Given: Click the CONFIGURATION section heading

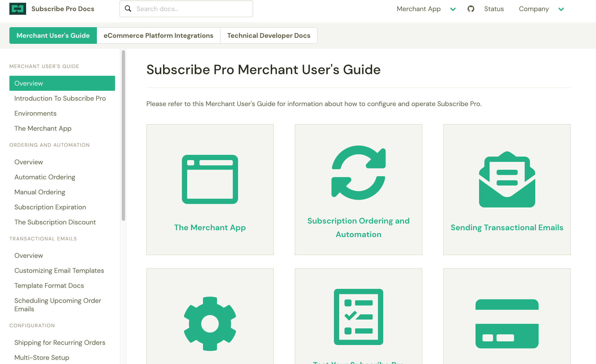Looking at the screenshot, I should coord(32,326).
